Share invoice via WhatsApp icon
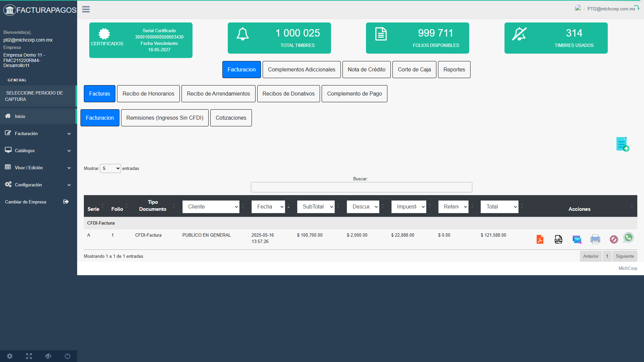644x362 pixels. (x=629, y=237)
